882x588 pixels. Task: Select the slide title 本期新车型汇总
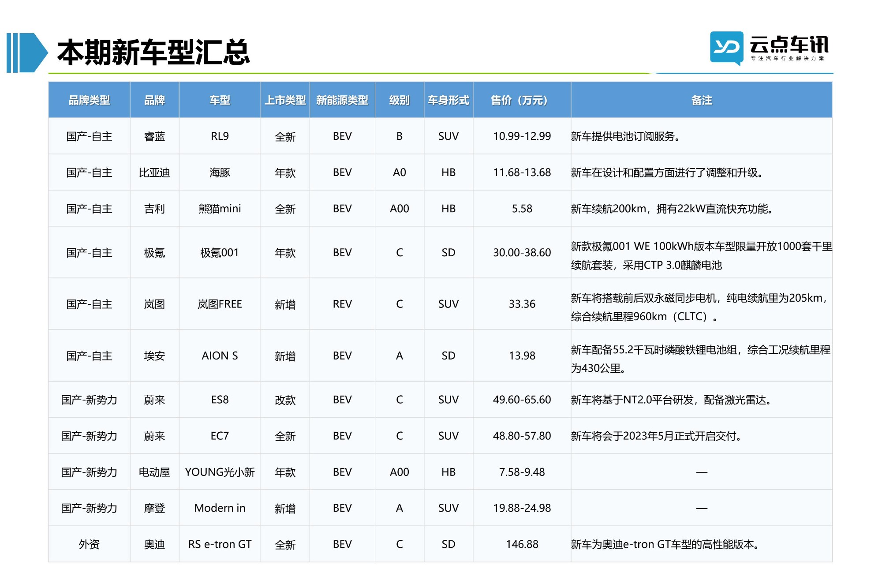click(153, 52)
